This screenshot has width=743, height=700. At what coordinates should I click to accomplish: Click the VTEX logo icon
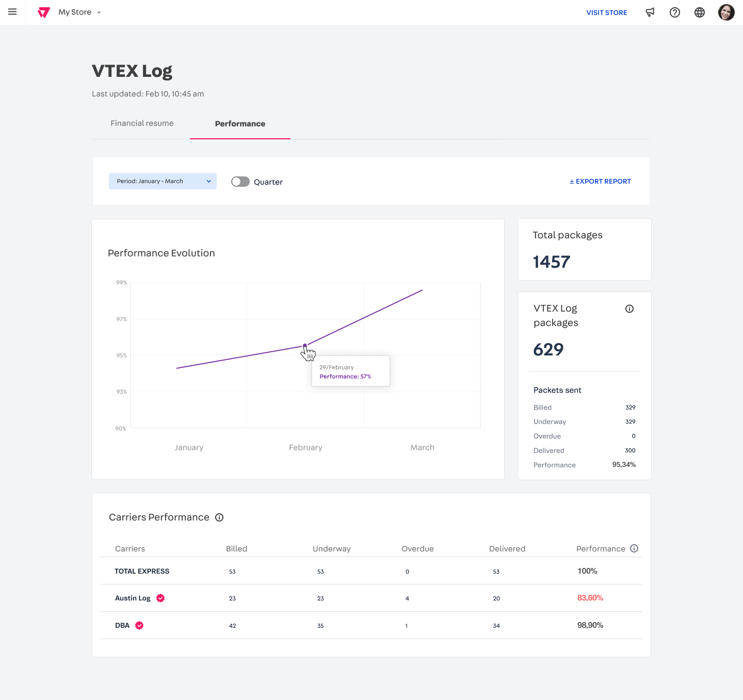click(44, 12)
